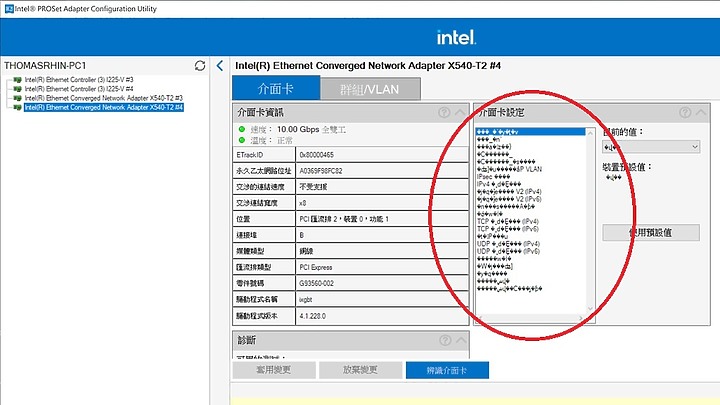
Task: Click the 位置 label cell
Action: point(264,219)
